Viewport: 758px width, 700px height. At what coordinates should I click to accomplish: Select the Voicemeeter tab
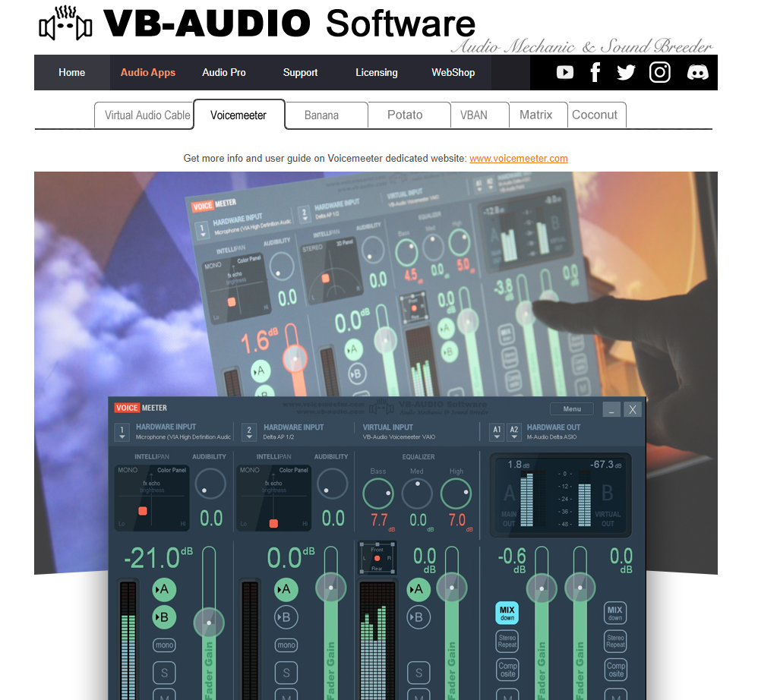click(238, 115)
